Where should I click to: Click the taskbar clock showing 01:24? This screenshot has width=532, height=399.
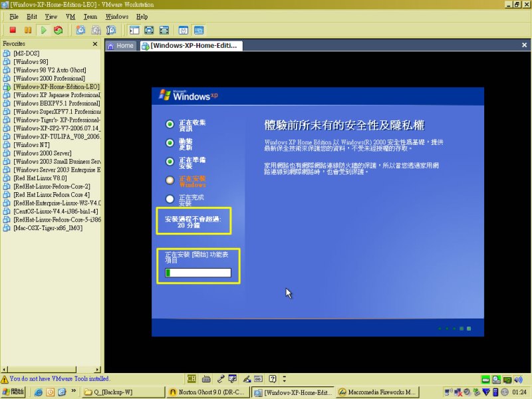[519, 392]
